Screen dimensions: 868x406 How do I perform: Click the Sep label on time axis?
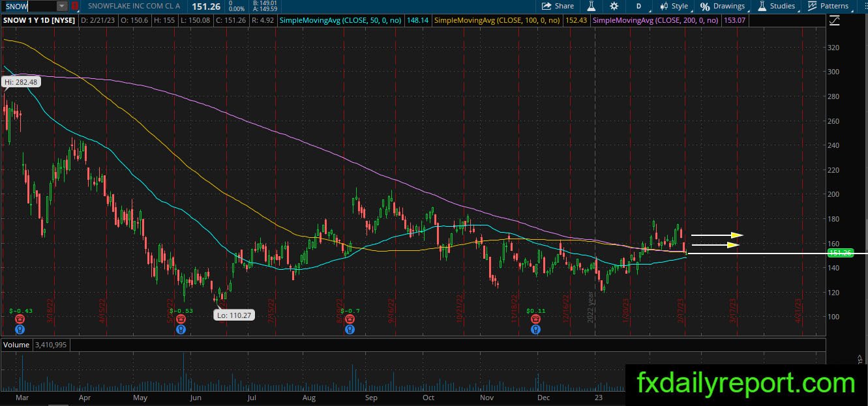(371, 396)
